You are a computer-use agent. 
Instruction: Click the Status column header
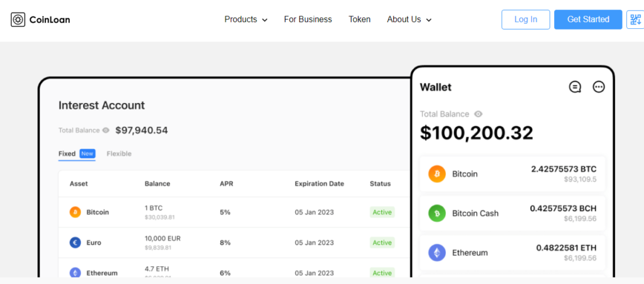pos(380,184)
